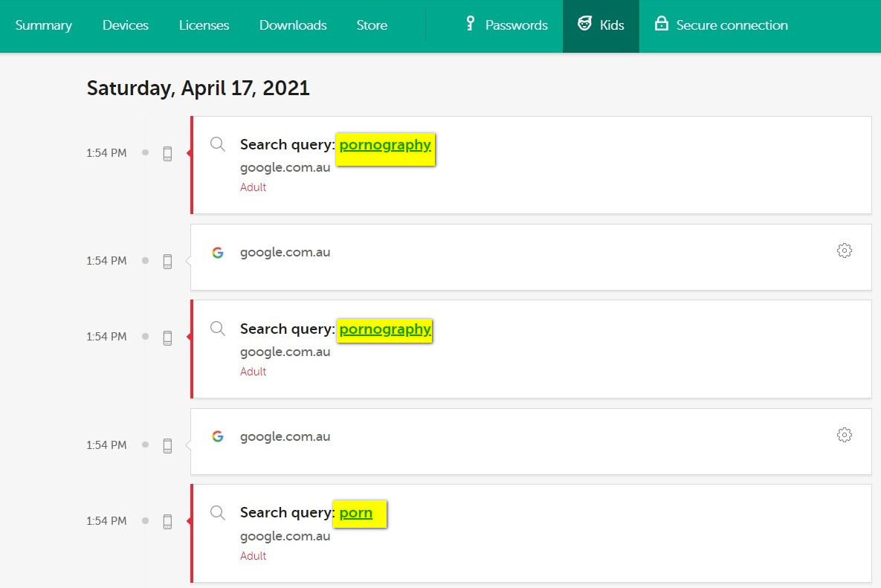Select the Store tab
The height and width of the screenshot is (588, 881).
pos(372,25)
